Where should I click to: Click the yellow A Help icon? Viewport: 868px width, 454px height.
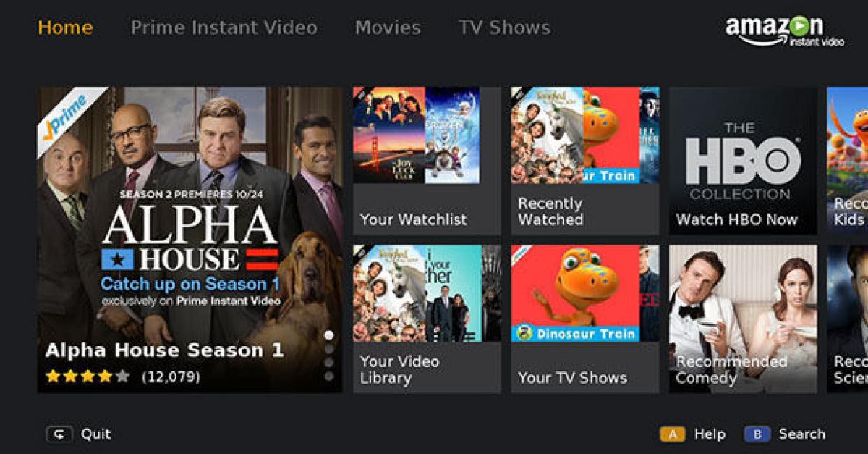[x=672, y=434]
